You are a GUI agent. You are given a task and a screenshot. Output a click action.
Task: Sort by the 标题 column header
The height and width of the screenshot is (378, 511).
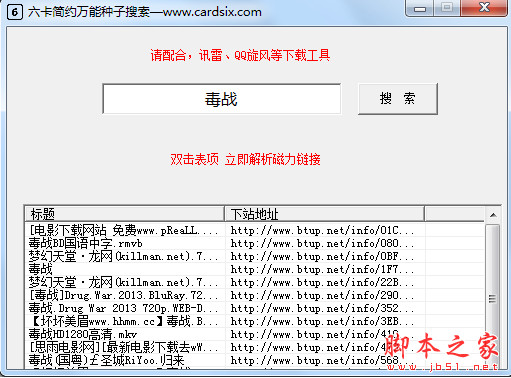[x=124, y=214]
